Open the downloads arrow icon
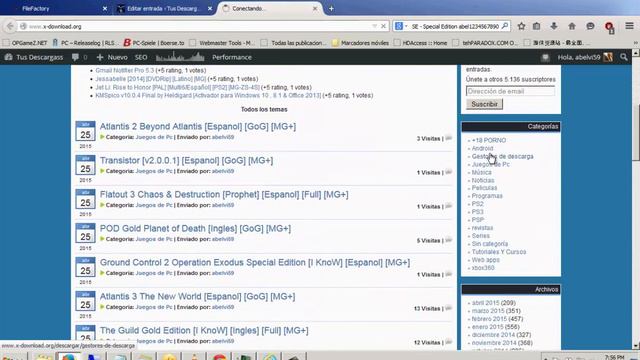Screen dimensions: 640x360 pyautogui.click(x=554, y=26)
